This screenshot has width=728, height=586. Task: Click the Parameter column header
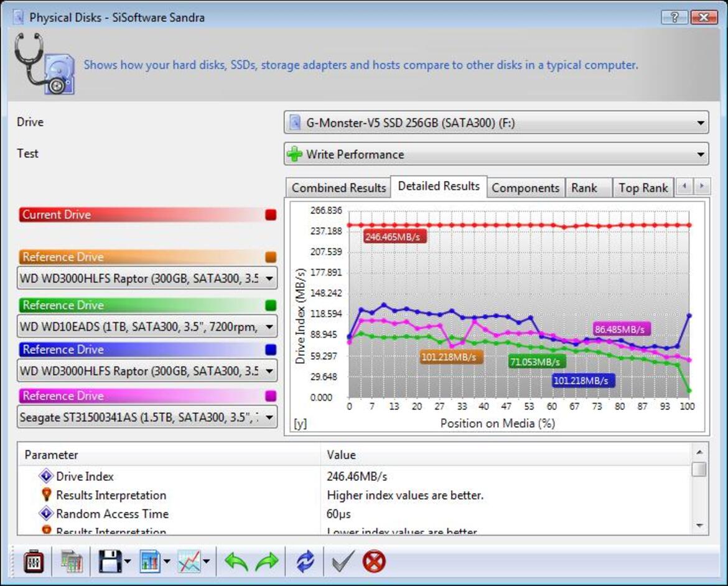coord(169,455)
